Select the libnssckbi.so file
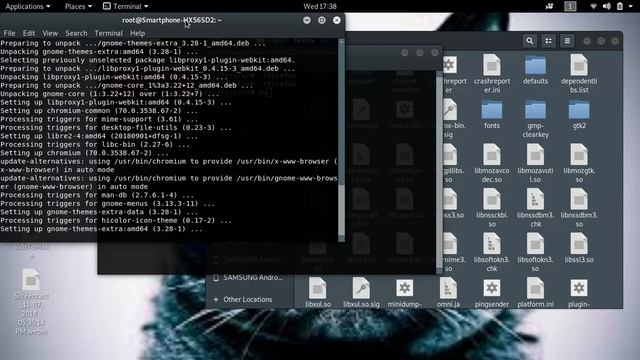The image size is (640, 360). pyautogui.click(x=492, y=208)
